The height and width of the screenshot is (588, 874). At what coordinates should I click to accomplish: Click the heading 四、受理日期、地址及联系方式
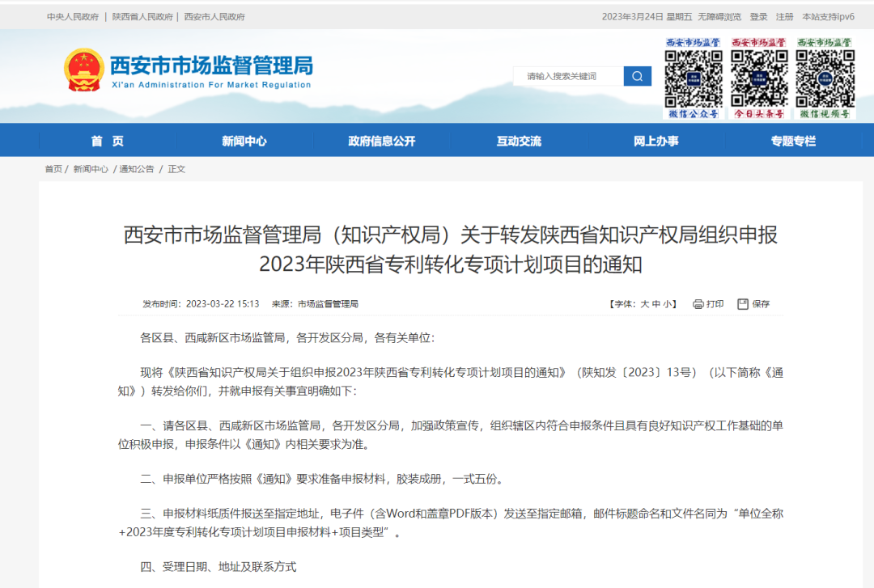tap(218, 567)
